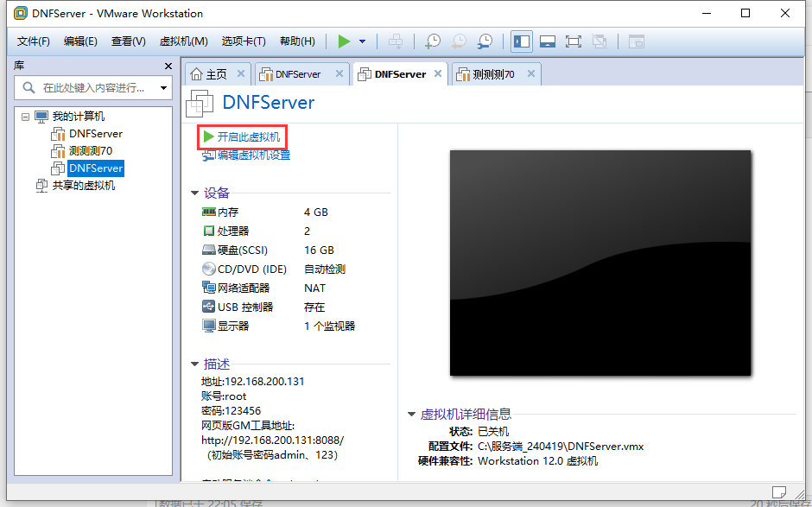Open 编辑虚拟机设置 link
812x507 pixels.
252,154
